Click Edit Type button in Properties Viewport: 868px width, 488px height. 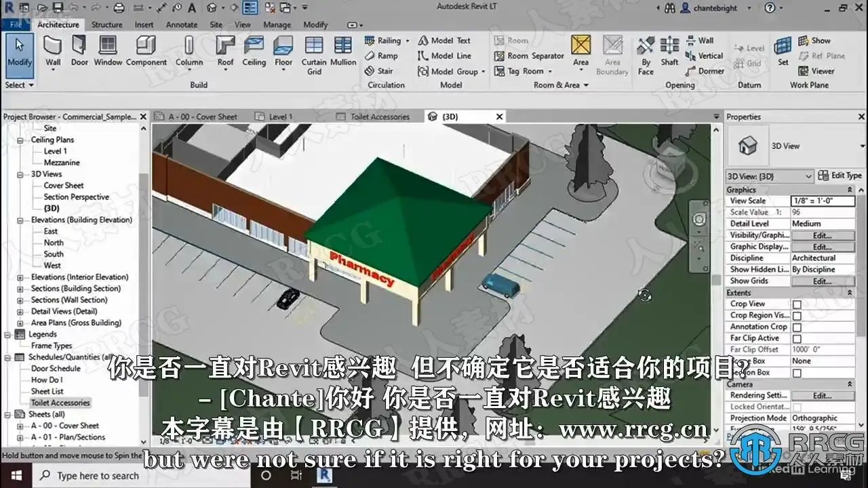pyautogui.click(x=840, y=176)
